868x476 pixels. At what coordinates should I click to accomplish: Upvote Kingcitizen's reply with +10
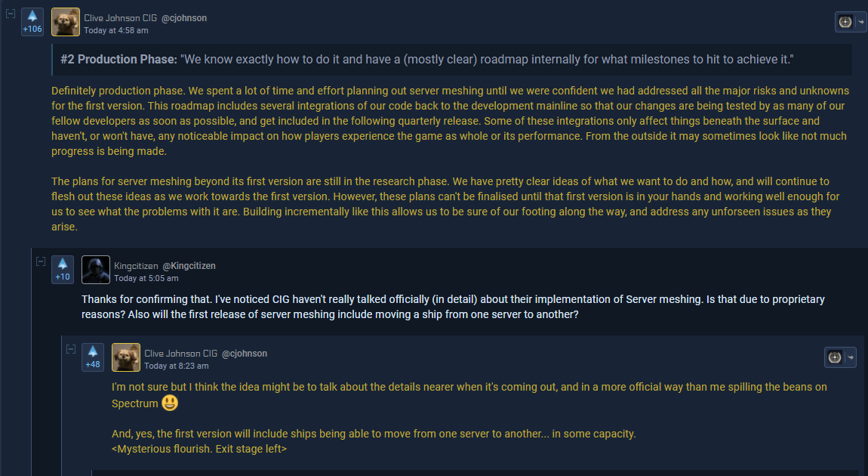63,264
